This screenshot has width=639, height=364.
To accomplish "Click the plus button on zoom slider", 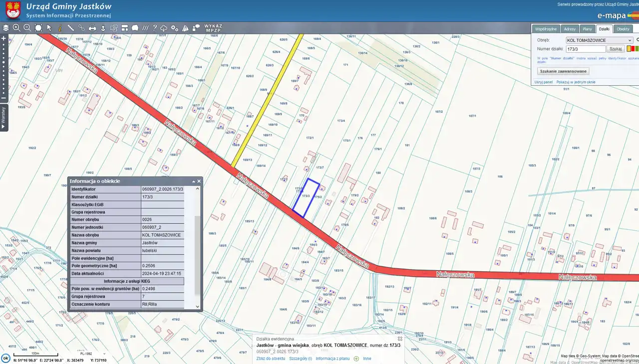I will 3,38.
